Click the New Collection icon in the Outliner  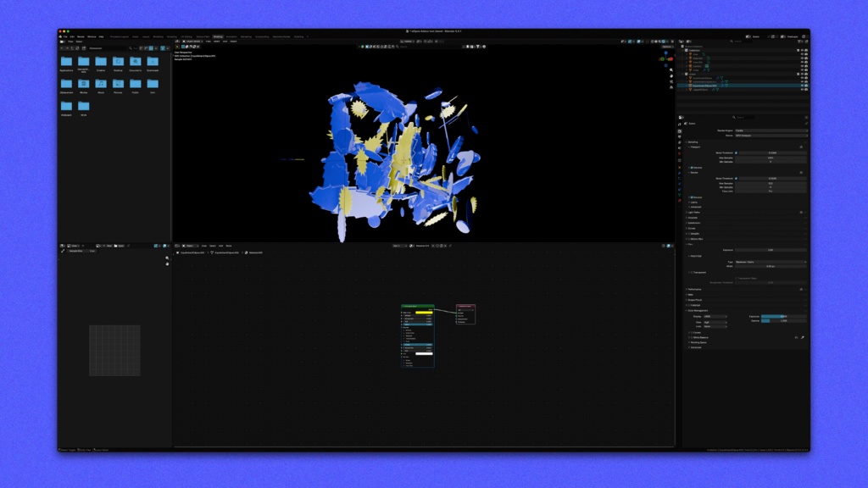(x=806, y=41)
